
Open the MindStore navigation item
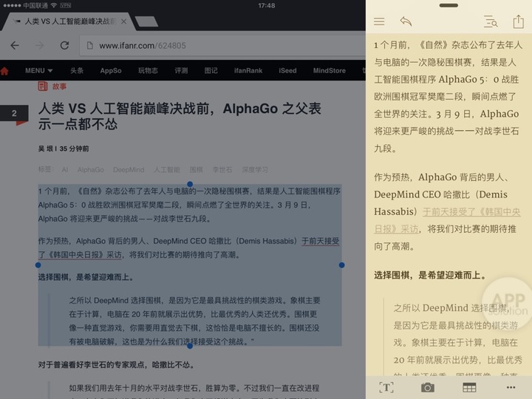[329, 71]
